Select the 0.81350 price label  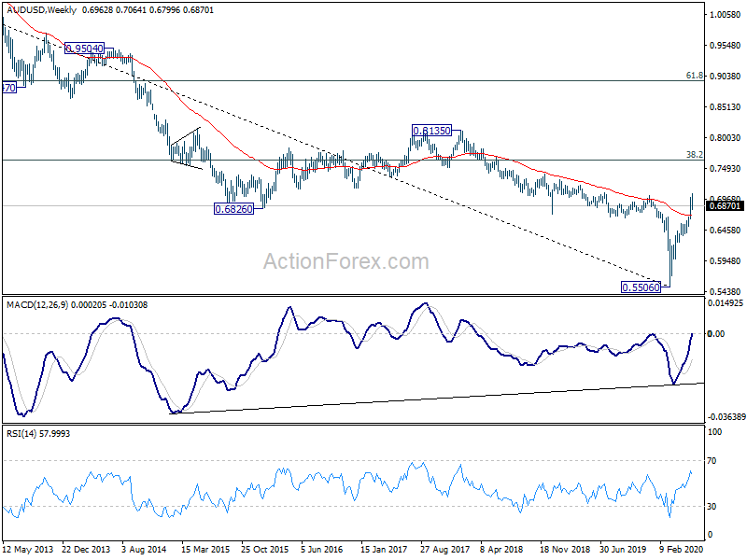(431, 131)
